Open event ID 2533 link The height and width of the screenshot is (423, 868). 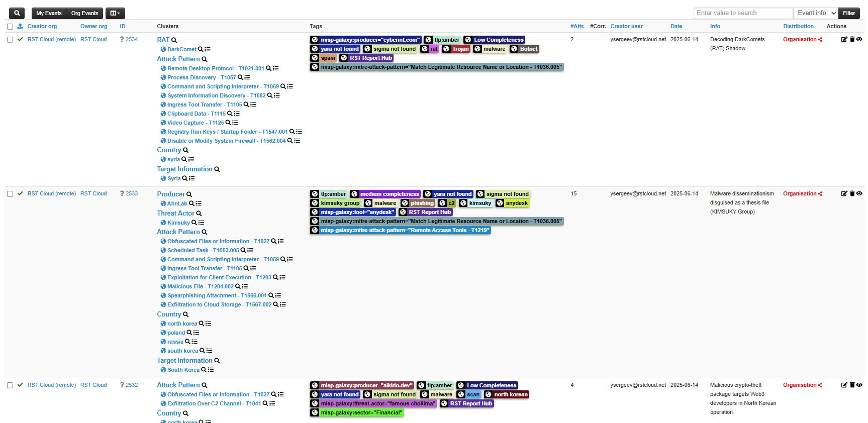pyautogui.click(x=132, y=193)
